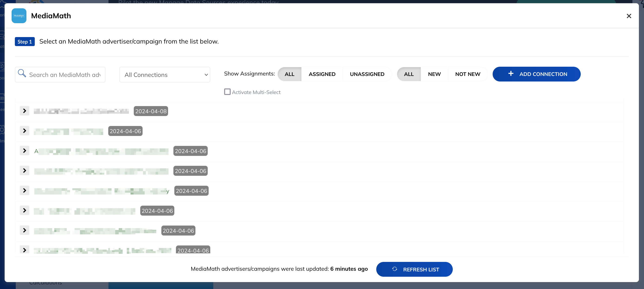Open the All Connections dropdown
The height and width of the screenshot is (289, 644).
click(165, 74)
